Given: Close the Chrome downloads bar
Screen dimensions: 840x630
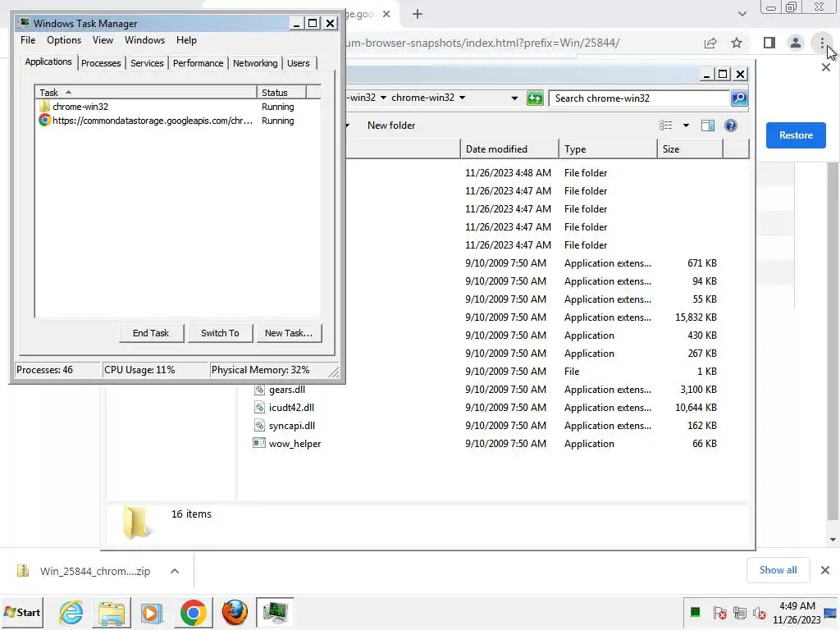Looking at the screenshot, I should point(825,570).
